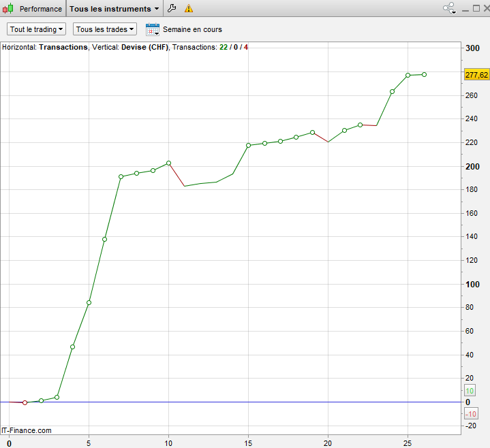490x448 pixels.
Task: Open the Tous les trades dropdown
Action: point(105,29)
